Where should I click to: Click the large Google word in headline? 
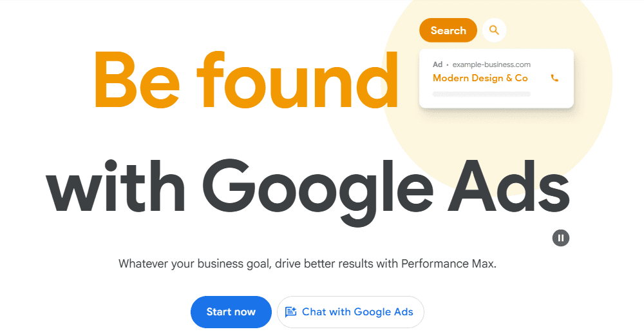coord(317,193)
